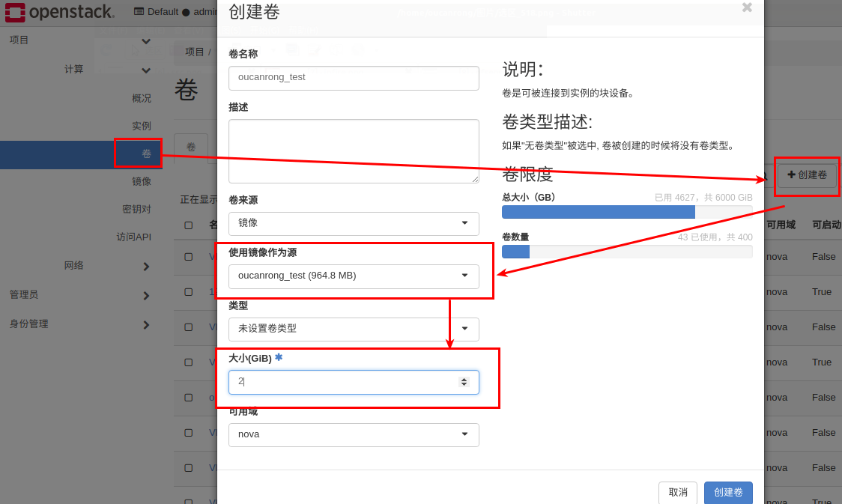The width and height of the screenshot is (842, 504).
Task: Click the OpenStack logo icon
Action: pos(15,12)
